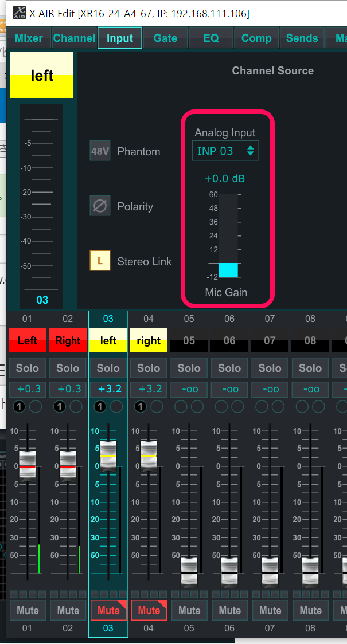
Task: Open the Analog Input INP 03 dropdown
Action: (225, 151)
